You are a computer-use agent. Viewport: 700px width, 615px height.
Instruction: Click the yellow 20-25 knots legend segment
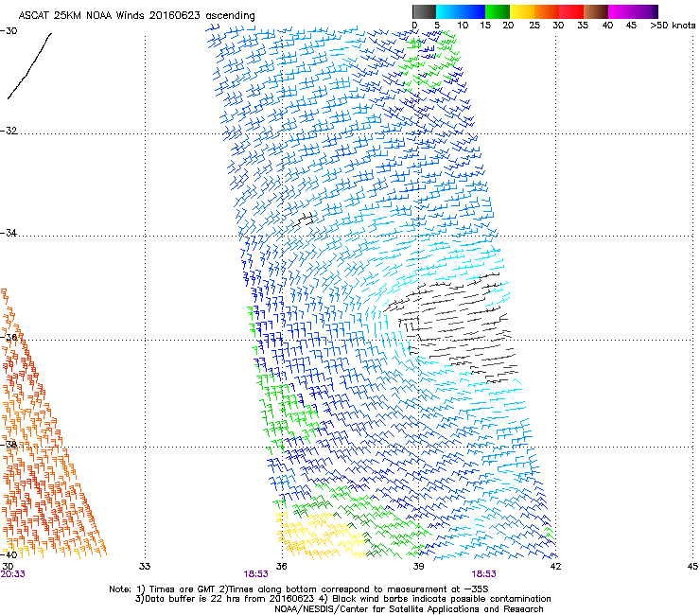tap(522, 11)
